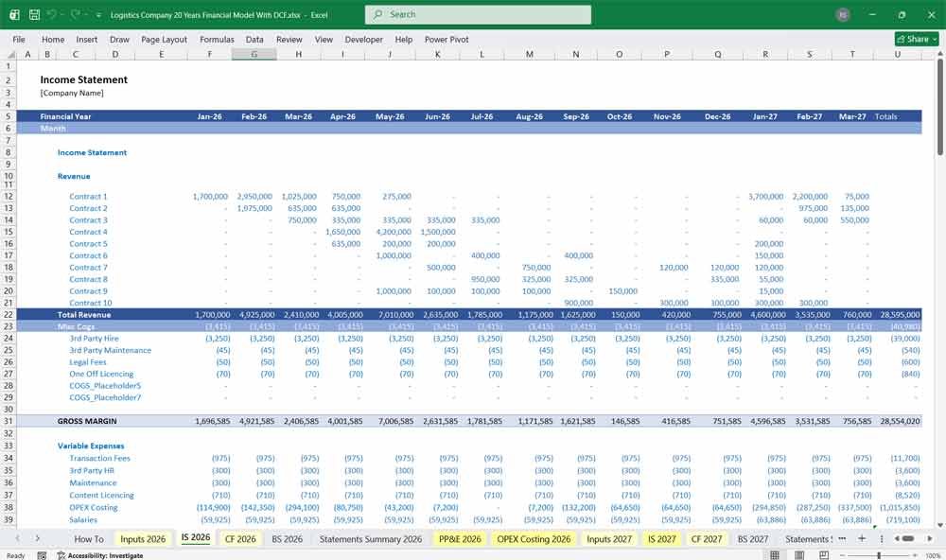The image size is (946, 560).
Task: Show more sheet tabs via ellipsis
Action: point(842,538)
